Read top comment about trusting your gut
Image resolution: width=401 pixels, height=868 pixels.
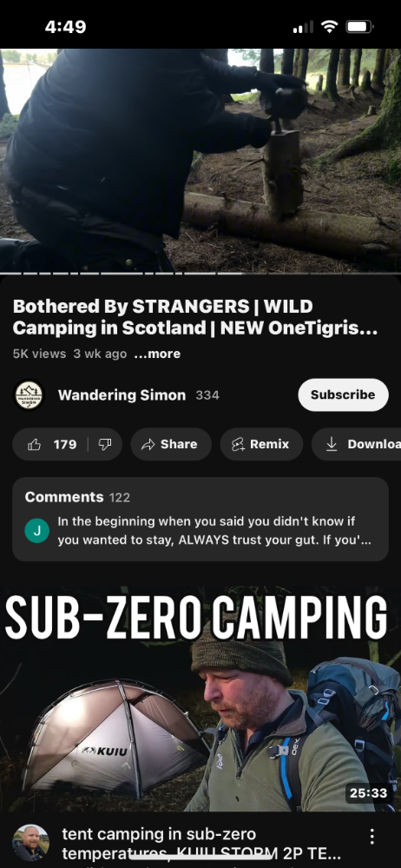coord(214,531)
